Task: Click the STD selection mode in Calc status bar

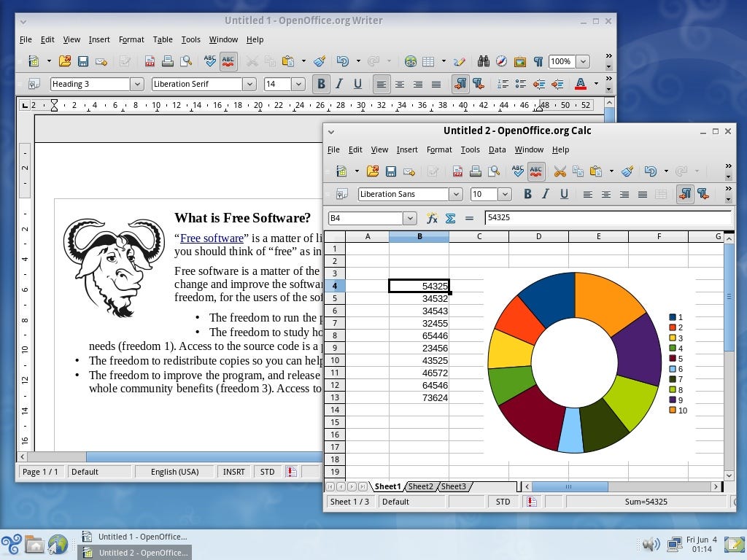Action: click(503, 502)
